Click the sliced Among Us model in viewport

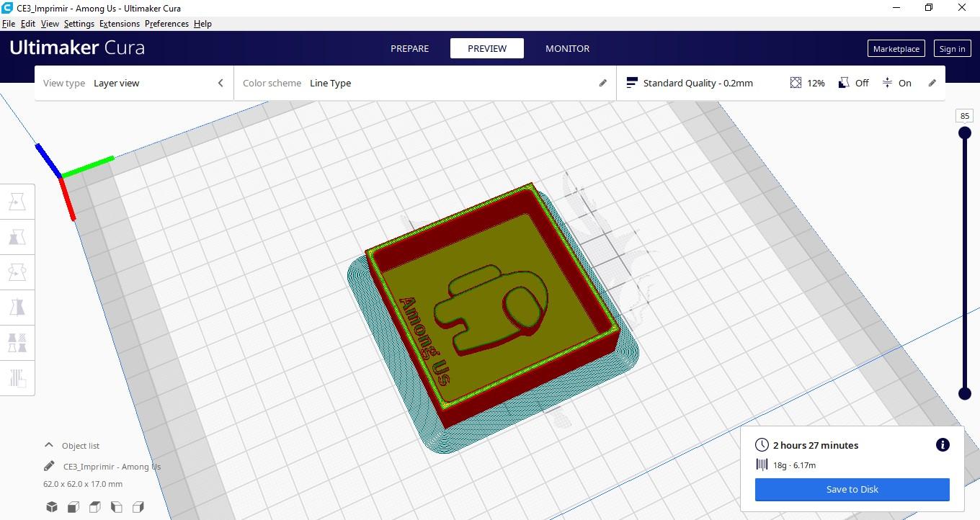[x=494, y=306]
